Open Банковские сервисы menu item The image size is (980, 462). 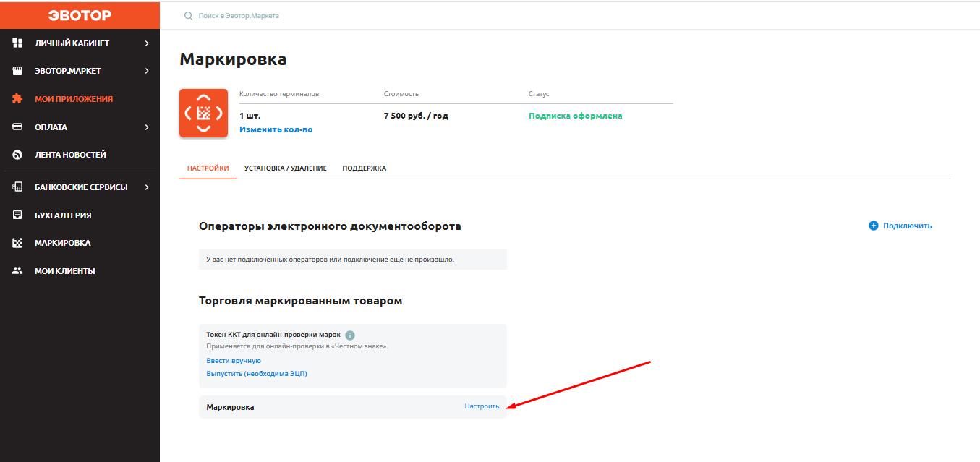pyautogui.click(x=80, y=187)
